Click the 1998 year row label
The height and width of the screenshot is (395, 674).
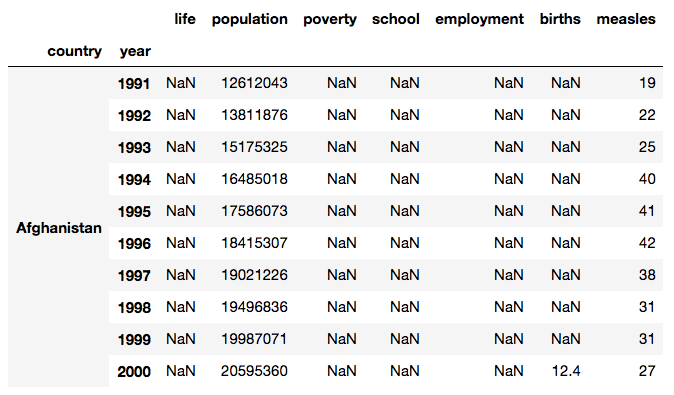pos(134,307)
